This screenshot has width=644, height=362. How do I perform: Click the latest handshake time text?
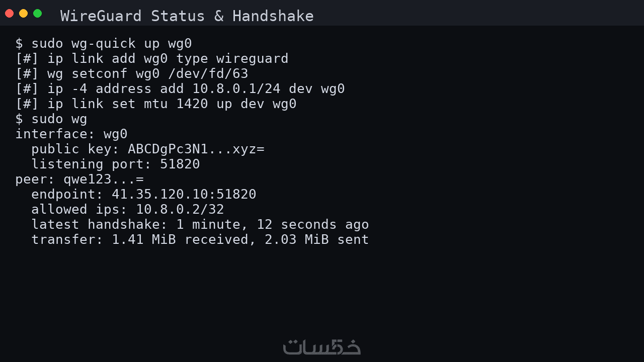[x=273, y=225]
